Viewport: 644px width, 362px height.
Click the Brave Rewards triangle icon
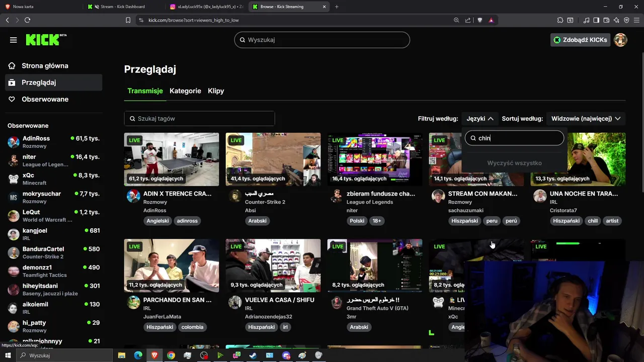pyautogui.click(x=491, y=20)
